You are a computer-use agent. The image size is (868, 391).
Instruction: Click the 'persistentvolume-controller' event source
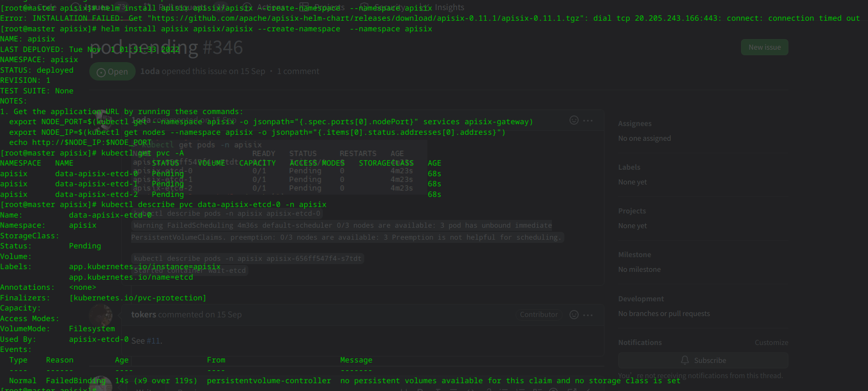pos(269,381)
